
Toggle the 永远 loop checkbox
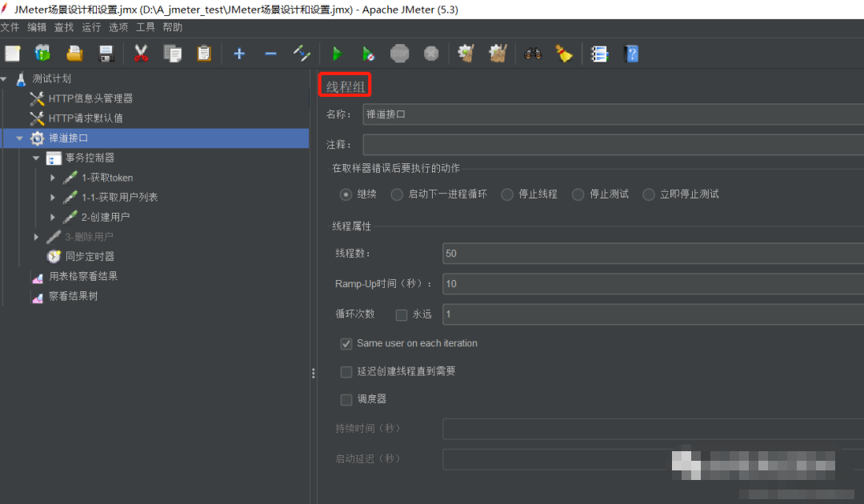coord(402,314)
